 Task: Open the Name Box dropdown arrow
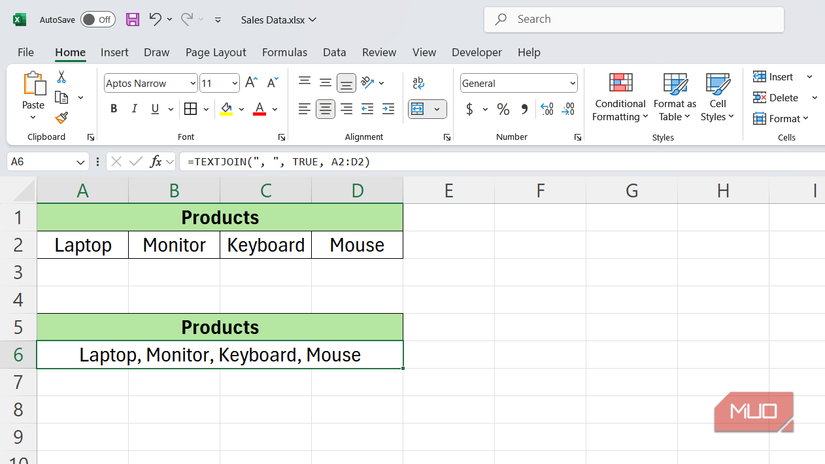pyautogui.click(x=81, y=161)
